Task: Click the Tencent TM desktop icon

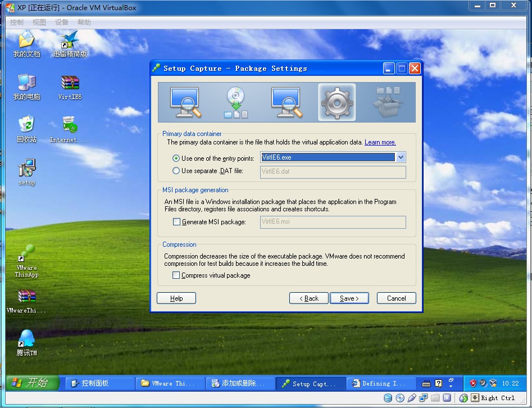Action: tap(26, 342)
